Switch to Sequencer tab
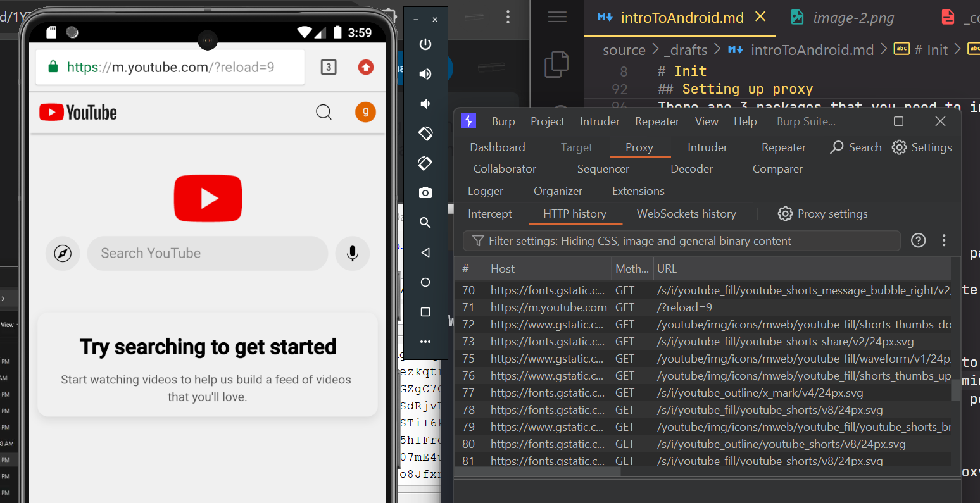Image resolution: width=980 pixels, height=503 pixels. [603, 169]
